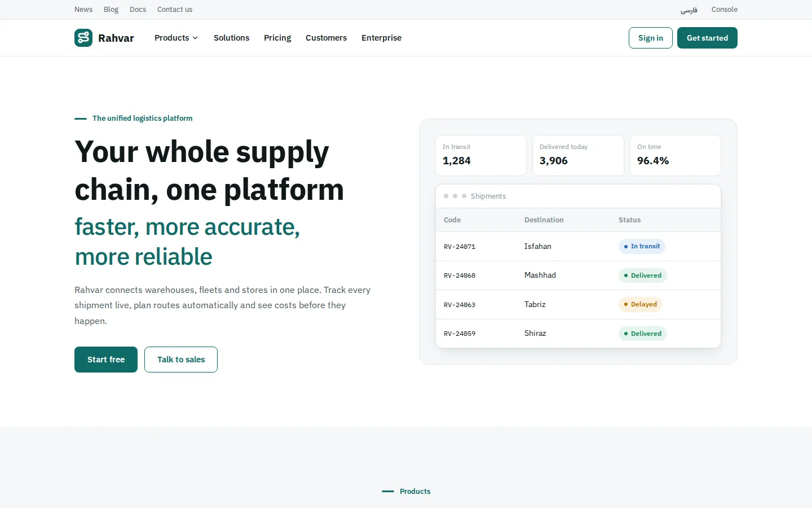Click the Sign in button
812x508 pixels.
[x=651, y=38]
